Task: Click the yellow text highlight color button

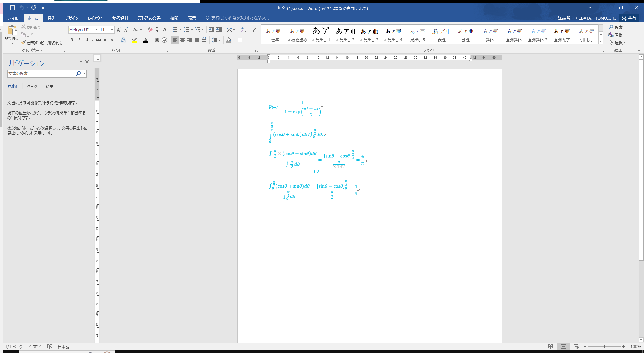Action: pyautogui.click(x=134, y=40)
